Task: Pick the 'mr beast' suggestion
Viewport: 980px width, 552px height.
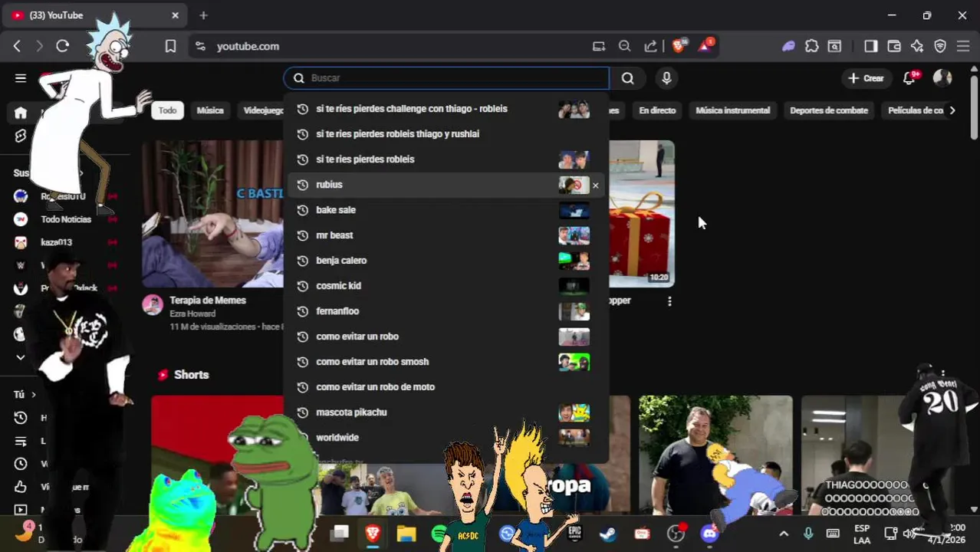Action: click(x=447, y=235)
